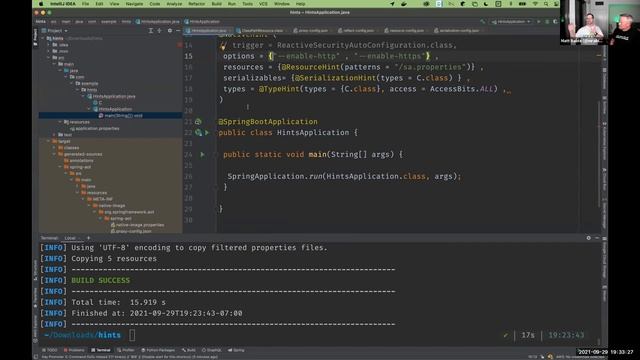Select HintsApplication.java in project tree
The image size is (640, 360).
click(x=111, y=96)
